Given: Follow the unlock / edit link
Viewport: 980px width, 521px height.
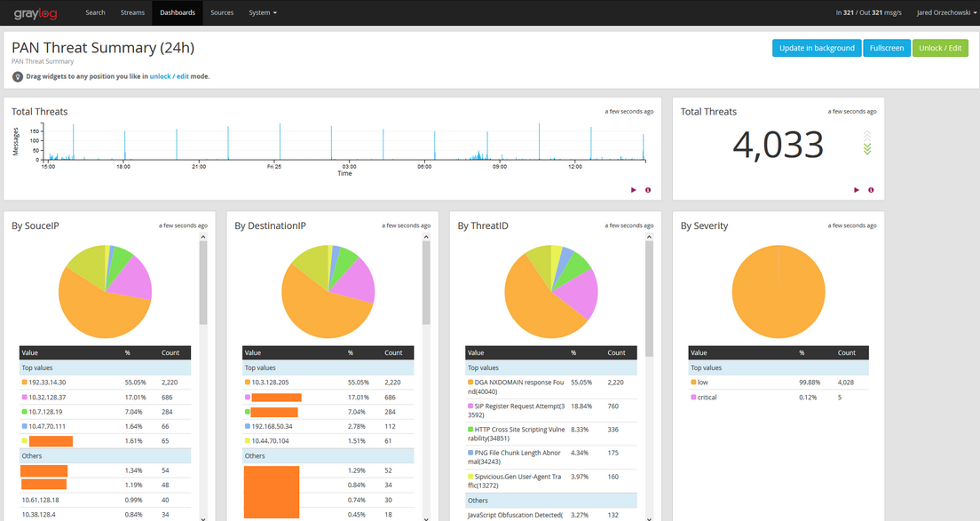Looking at the screenshot, I should 169,77.
